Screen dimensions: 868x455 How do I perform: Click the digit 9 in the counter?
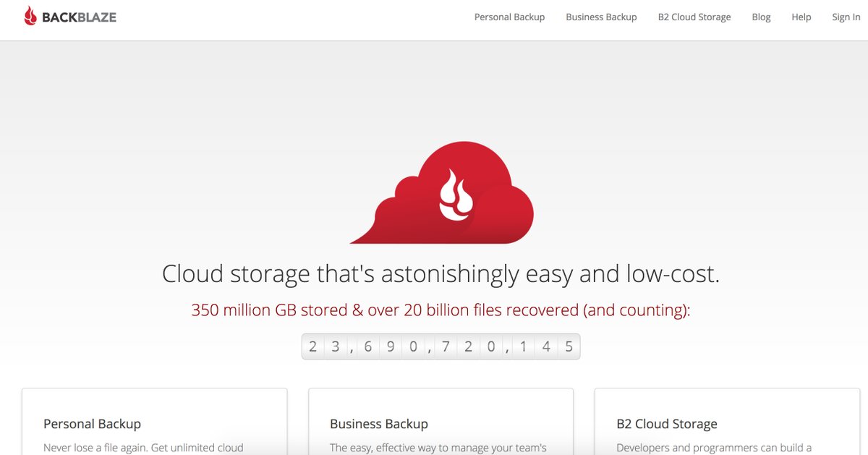[391, 347]
